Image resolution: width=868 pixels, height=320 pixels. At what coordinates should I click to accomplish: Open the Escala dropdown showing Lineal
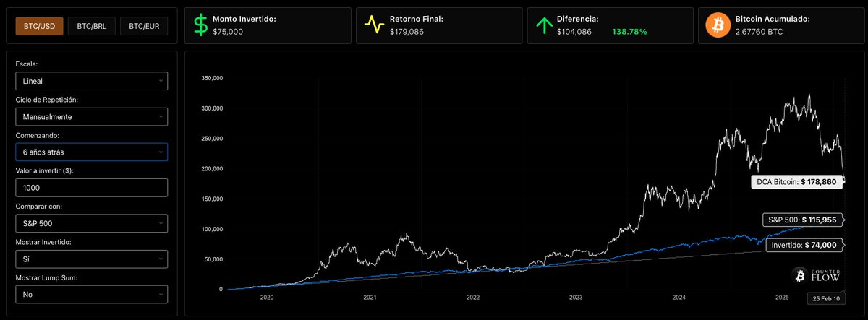[91, 81]
